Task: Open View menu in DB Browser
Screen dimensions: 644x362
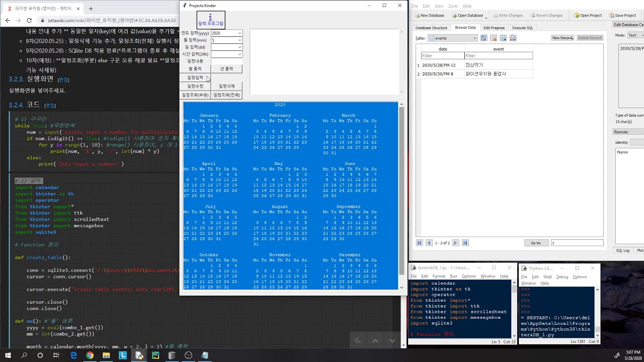Action: tap(439, 6)
